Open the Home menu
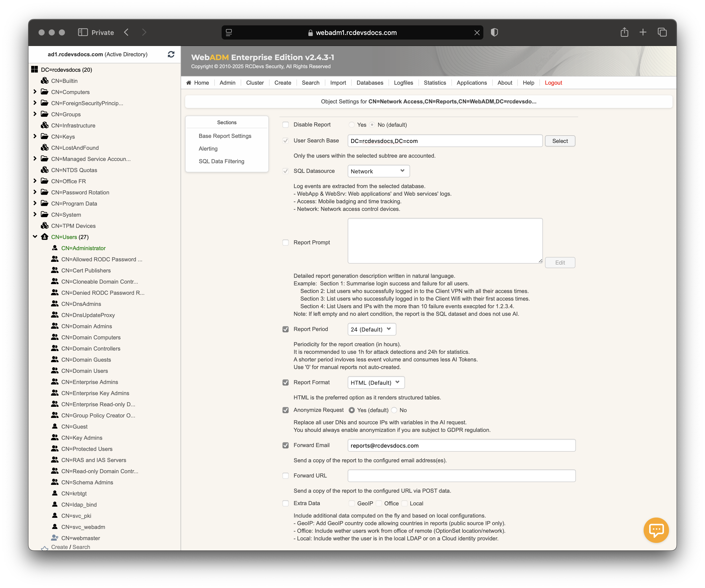 (198, 83)
